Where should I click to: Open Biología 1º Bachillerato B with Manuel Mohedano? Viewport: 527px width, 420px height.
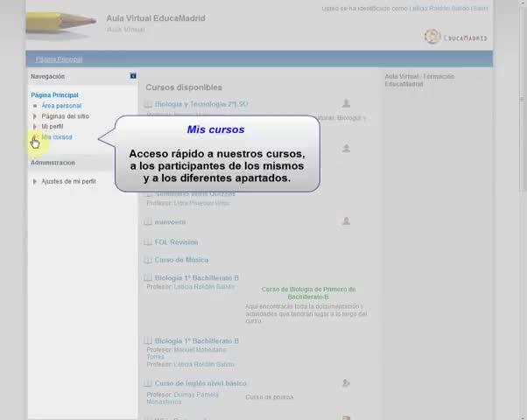[x=197, y=341]
